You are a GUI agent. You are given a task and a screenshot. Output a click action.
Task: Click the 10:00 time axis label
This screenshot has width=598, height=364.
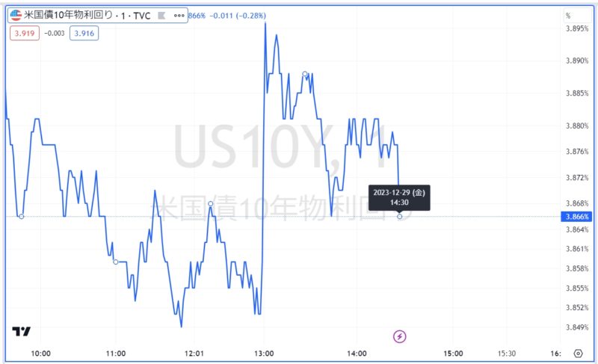click(x=40, y=354)
